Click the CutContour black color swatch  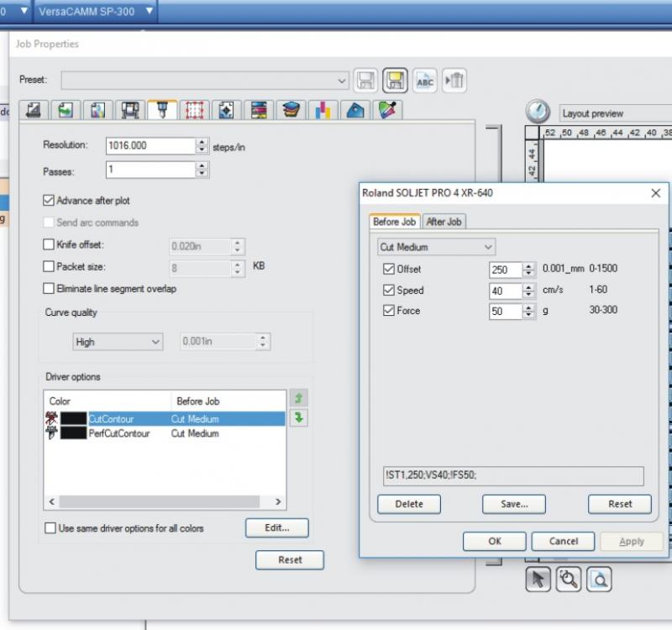(x=73, y=418)
